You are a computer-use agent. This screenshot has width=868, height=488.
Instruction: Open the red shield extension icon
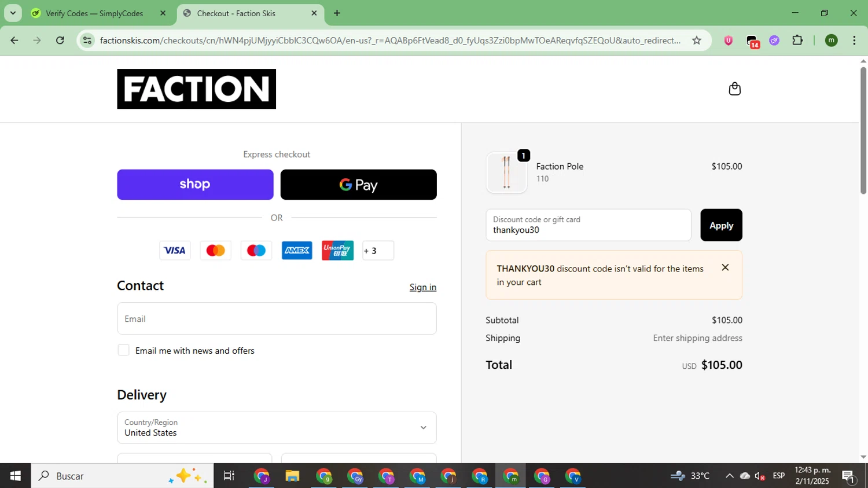(729, 41)
